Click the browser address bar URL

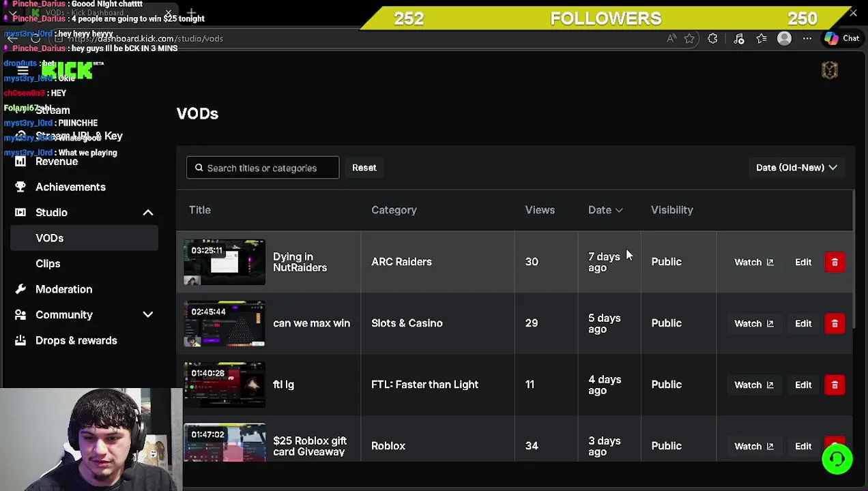[x=145, y=39]
